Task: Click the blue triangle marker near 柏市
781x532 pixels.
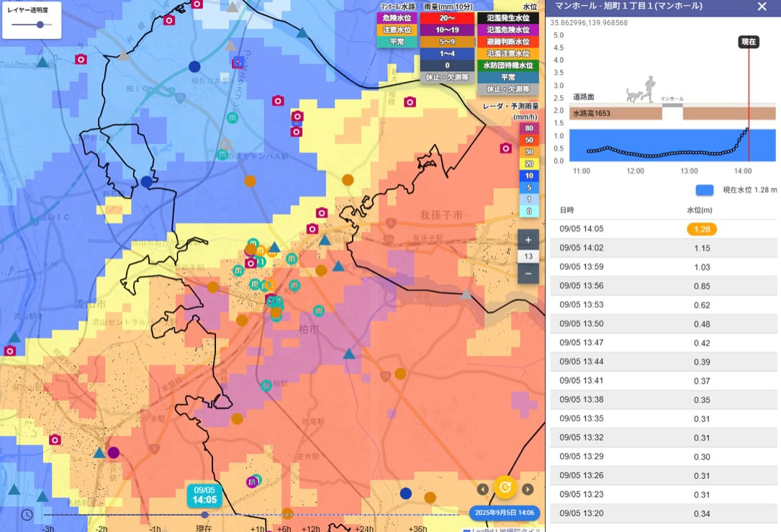Action: [x=349, y=354]
